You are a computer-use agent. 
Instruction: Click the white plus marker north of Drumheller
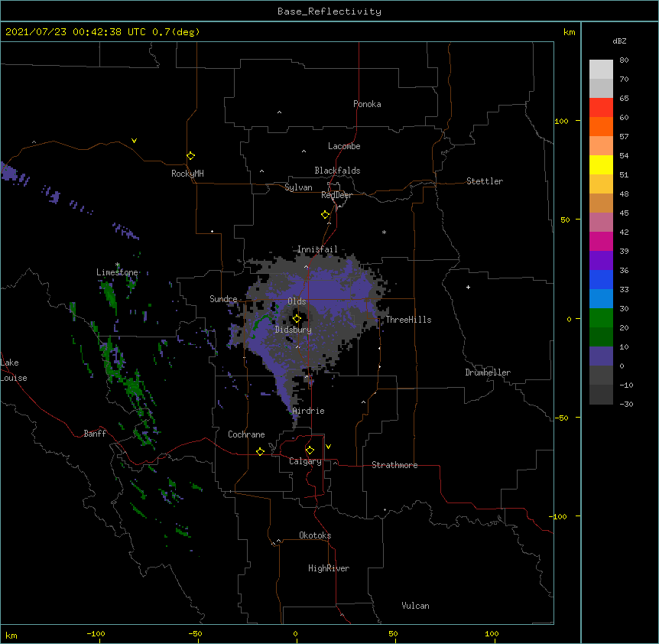[x=468, y=287]
